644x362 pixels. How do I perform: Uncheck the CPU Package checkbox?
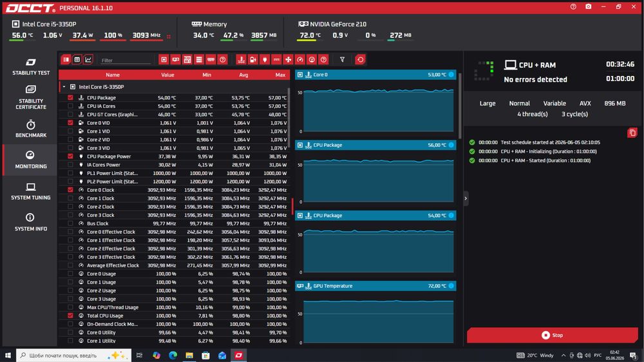click(70, 98)
